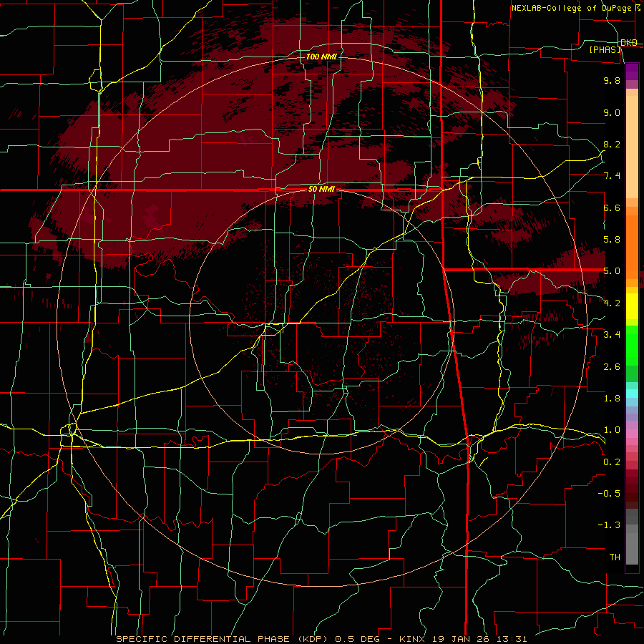Click the 9.0 scale value

[x=612, y=112]
